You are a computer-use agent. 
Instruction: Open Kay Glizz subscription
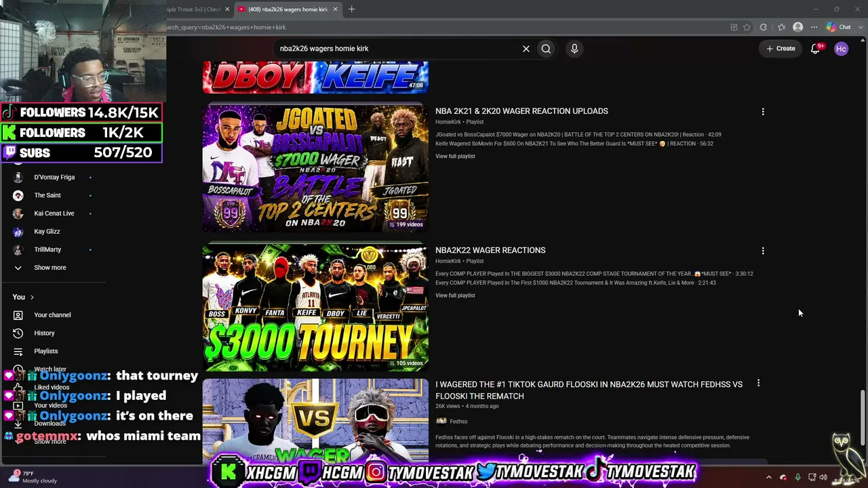[47, 232]
